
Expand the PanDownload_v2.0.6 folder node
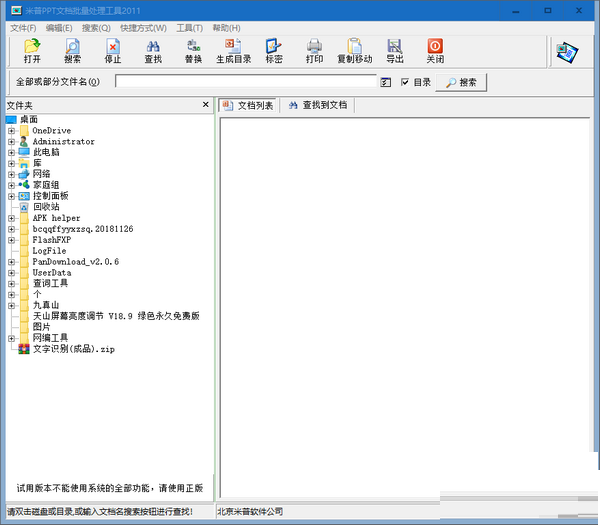[x=11, y=262]
